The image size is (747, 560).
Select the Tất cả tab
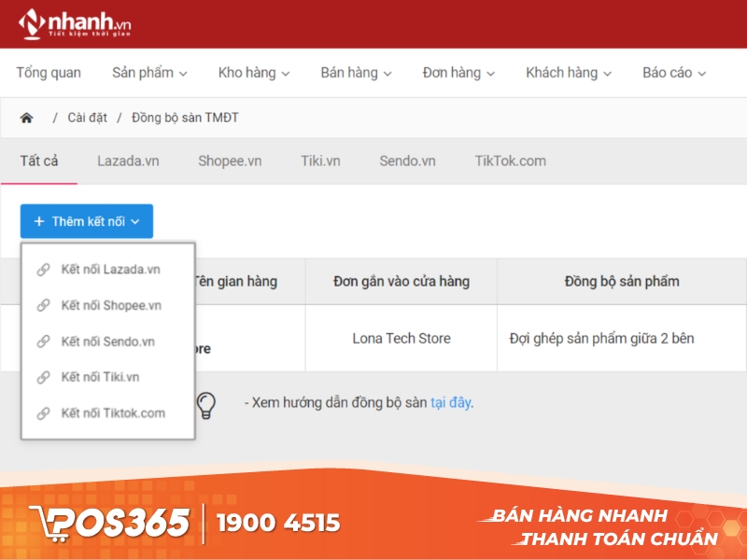click(39, 161)
